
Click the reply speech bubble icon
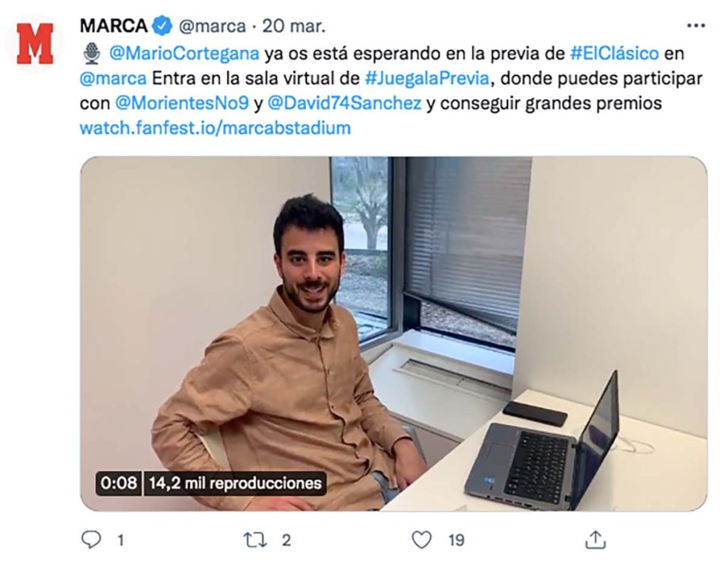coord(91,540)
